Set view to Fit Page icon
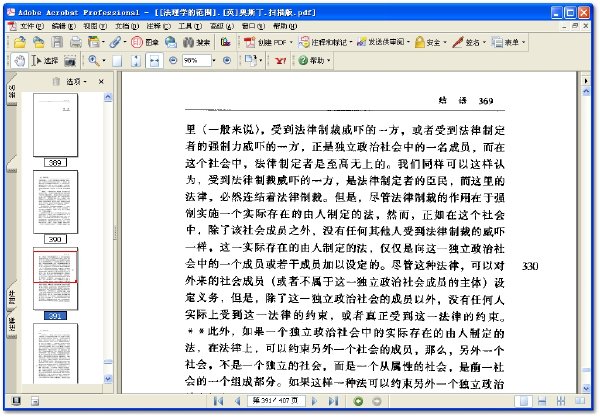This screenshot has height=417, width=600. click(135, 61)
